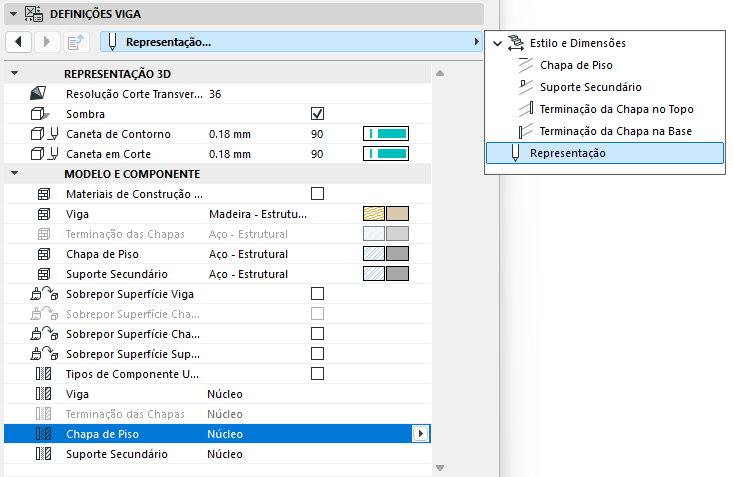Open Chapa de Piso Aço material swatch
This screenshot has width=733, height=477.
pos(386,253)
